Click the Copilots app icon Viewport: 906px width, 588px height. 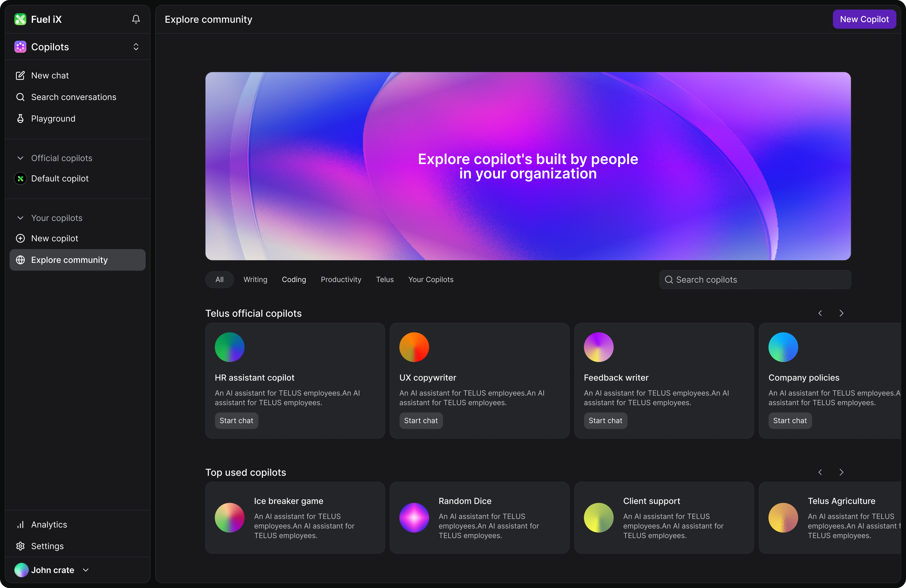coord(20,47)
